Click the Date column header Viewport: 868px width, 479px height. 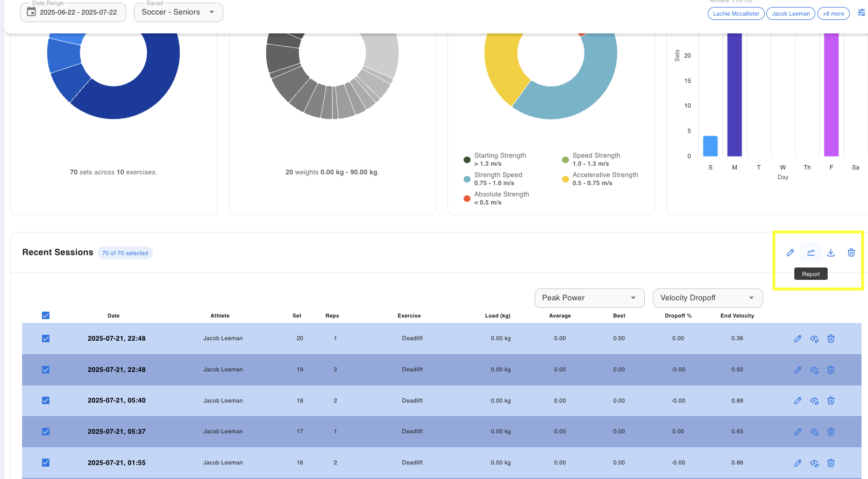pyautogui.click(x=113, y=316)
